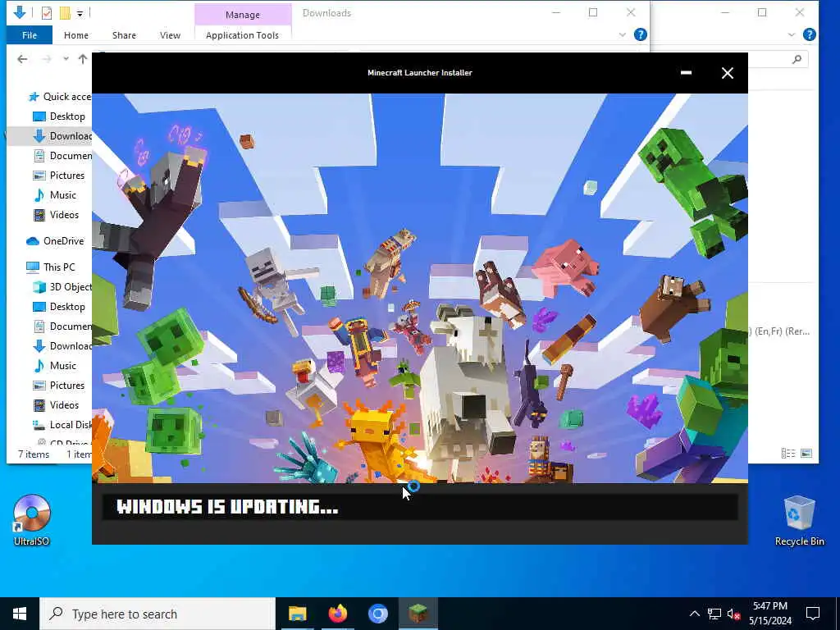This screenshot has height=630, width=840.
Task: Show hidden system tray icons
Action: 694,614
